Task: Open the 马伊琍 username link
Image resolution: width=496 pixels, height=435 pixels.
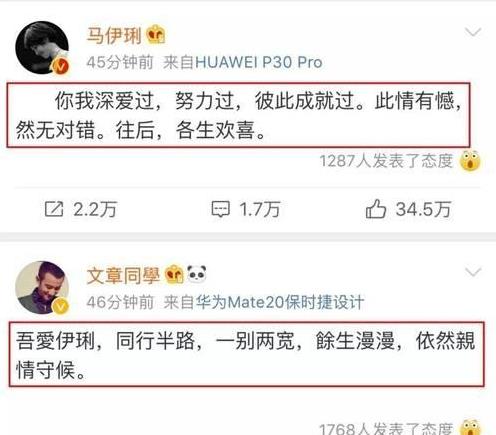Action: click(x=114, y=35)
